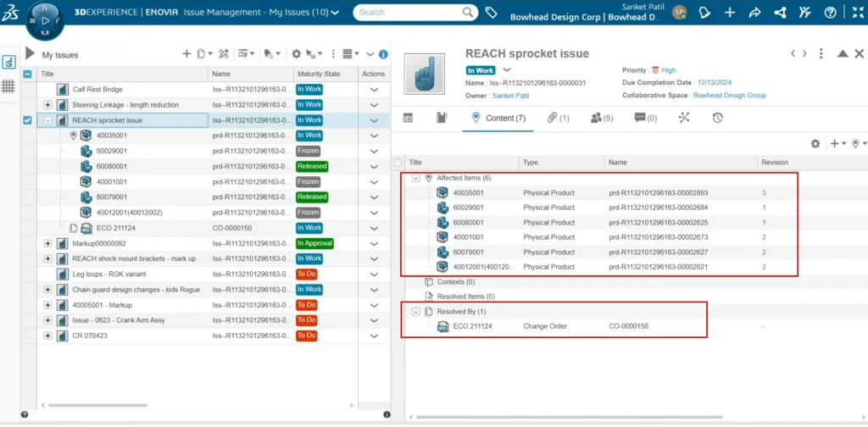
Task: Collapse the Resolved By (1) group
Action: [x=415, y=312]
